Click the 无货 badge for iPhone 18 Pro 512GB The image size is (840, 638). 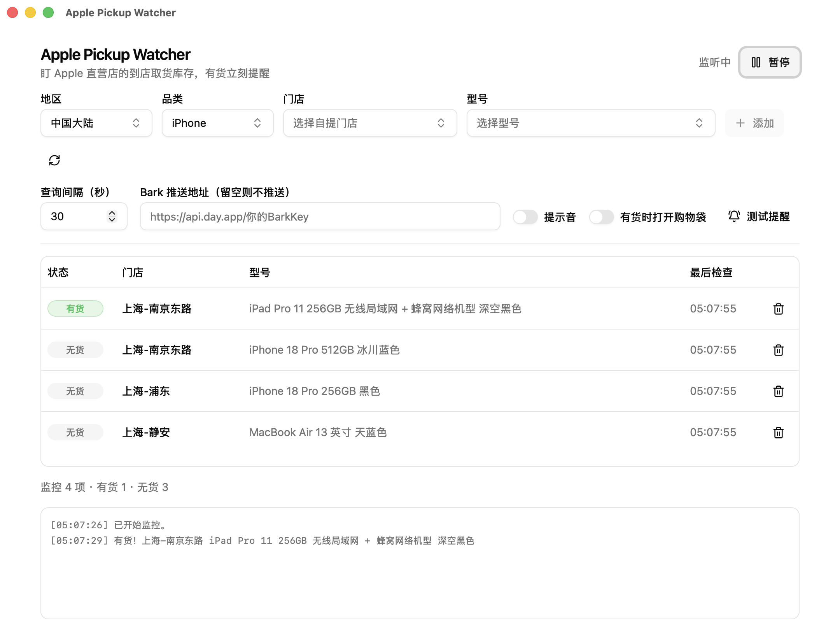[x=75, y=350]
